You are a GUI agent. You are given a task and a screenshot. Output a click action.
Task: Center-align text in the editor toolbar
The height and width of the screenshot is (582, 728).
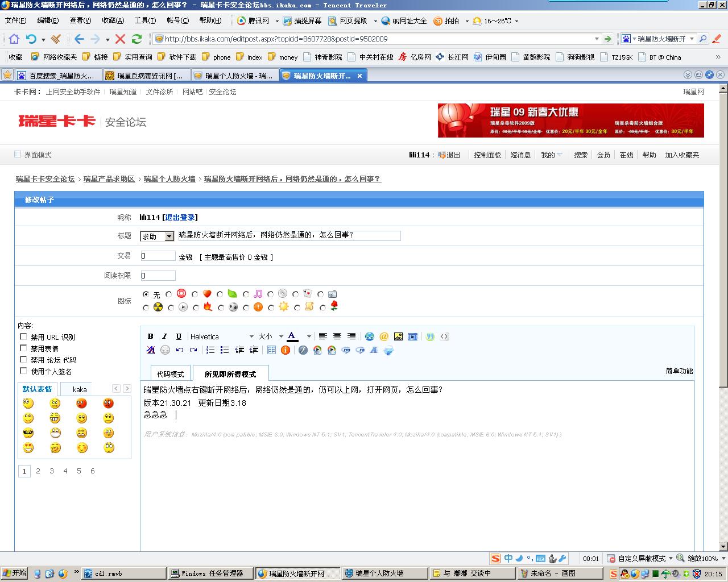point(337,336)
